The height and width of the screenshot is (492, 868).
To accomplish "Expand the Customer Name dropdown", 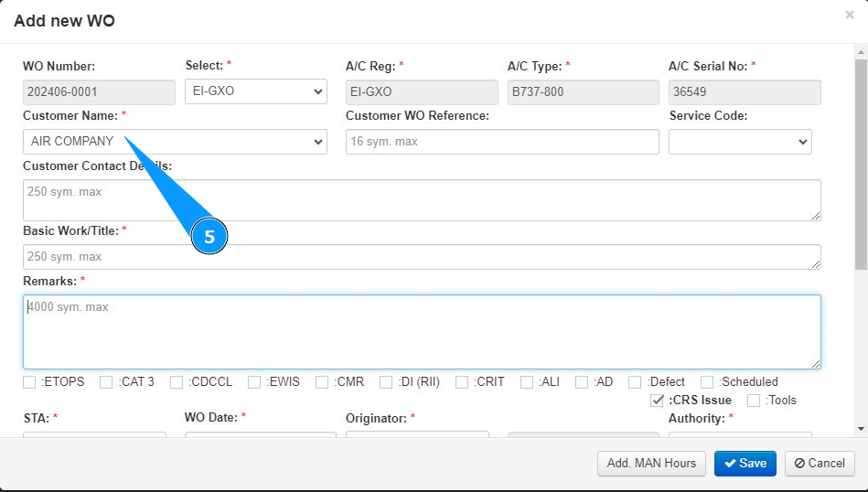I will (174, 142).
